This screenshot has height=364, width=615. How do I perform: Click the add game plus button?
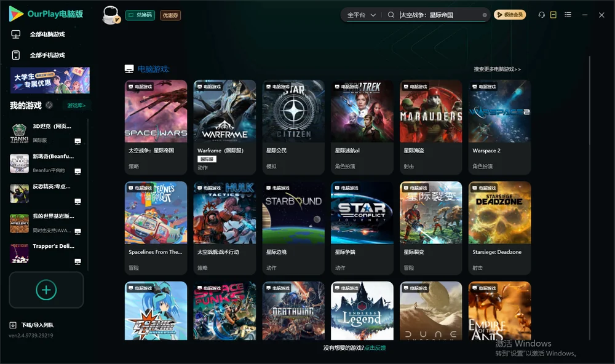point(46,290)
